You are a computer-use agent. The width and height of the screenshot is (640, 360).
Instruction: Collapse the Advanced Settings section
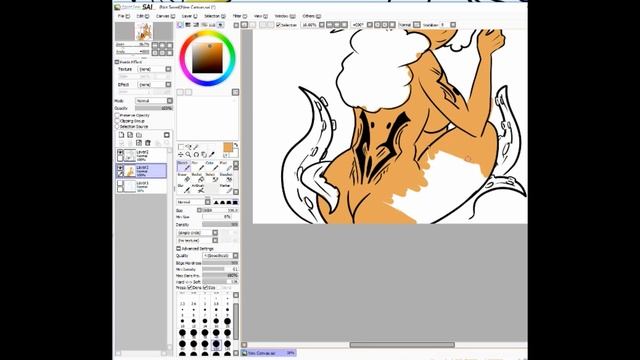178,248
